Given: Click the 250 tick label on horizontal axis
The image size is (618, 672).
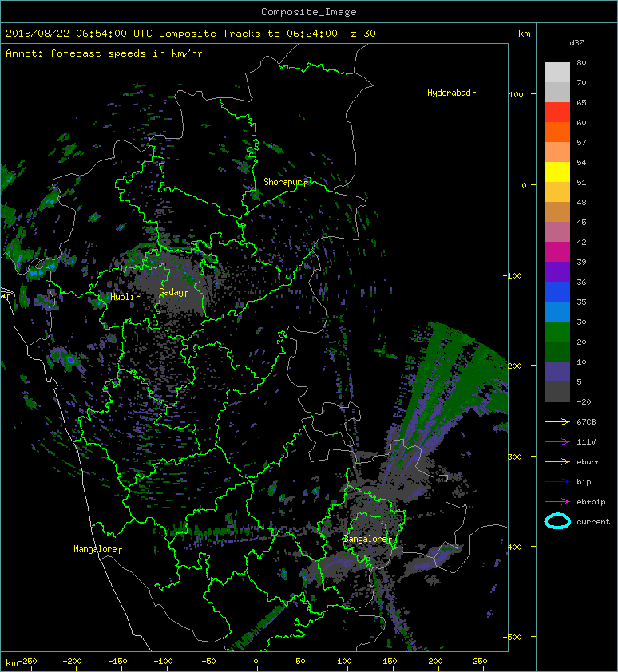Looking at the screenshot, I should click(x=480, y=662).
